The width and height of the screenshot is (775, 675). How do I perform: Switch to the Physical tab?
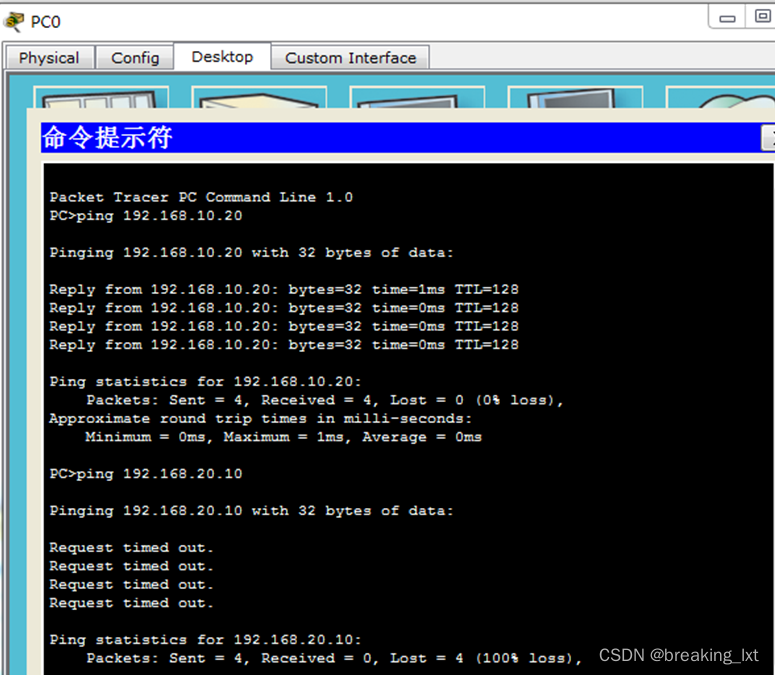pos(49,58)
